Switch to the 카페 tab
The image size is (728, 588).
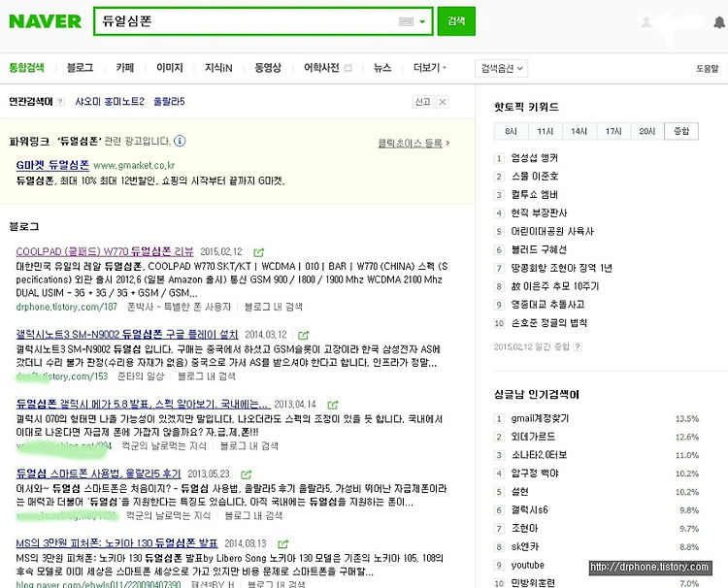[x=125, y=68]
